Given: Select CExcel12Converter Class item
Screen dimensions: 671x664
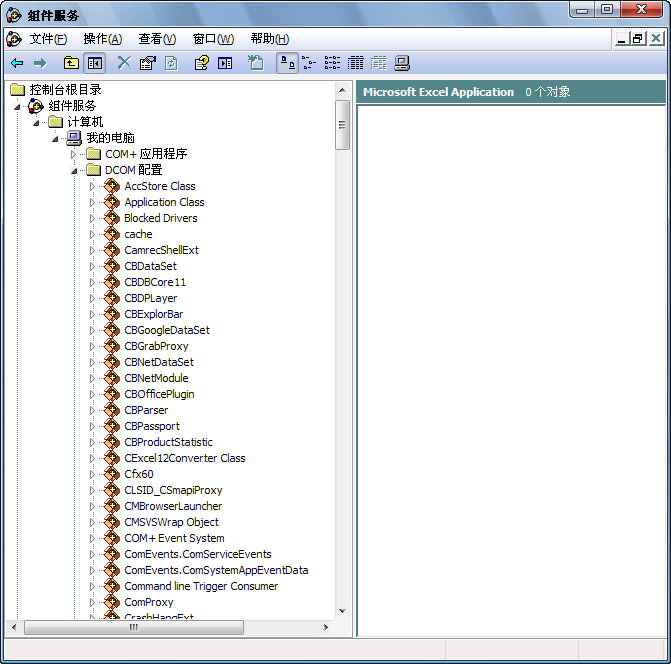Looking at the screenshot, I should [x=185, y=458].
